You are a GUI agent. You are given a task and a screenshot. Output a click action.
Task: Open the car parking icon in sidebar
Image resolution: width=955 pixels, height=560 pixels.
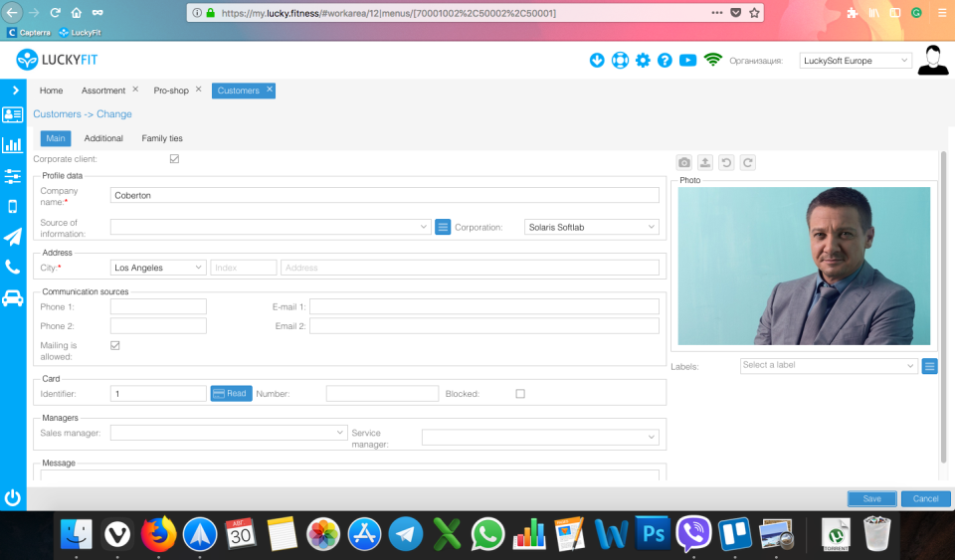pos(13,298)
